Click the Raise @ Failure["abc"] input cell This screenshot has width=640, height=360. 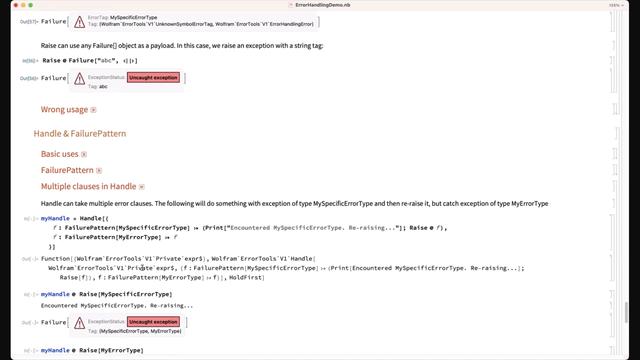(x=90, y=60)
